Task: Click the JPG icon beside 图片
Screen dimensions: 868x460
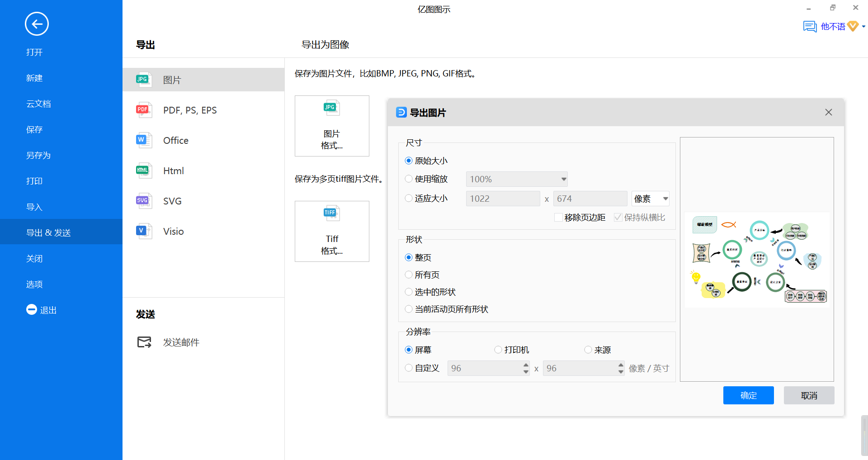Action: point(144,80)
